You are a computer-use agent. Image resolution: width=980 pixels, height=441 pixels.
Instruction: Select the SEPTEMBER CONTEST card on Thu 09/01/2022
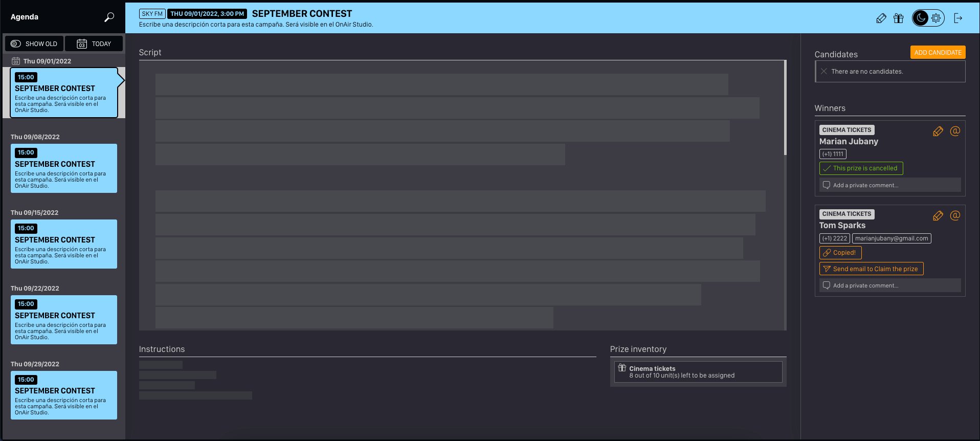(x=64, y=93)
